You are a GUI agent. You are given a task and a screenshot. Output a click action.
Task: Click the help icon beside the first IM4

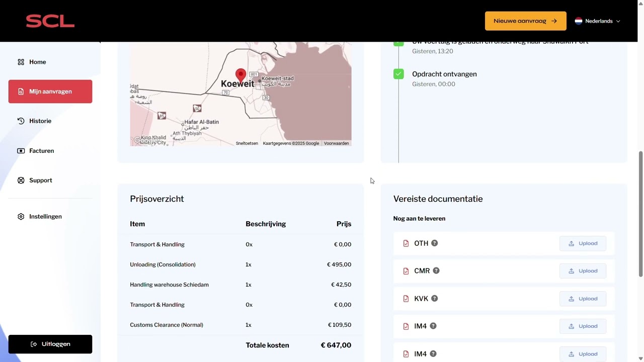[433, 326]
